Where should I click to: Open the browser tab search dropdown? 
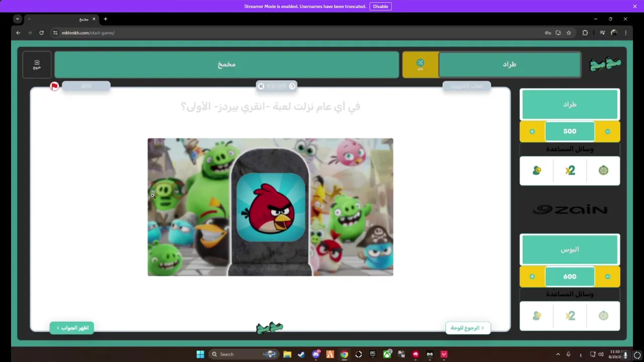[x=18, y=19]
